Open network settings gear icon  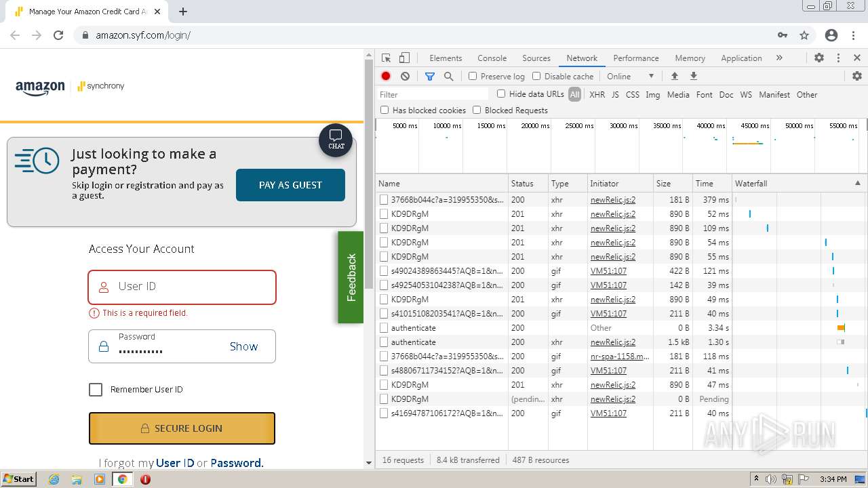click(x=856, y=76)
